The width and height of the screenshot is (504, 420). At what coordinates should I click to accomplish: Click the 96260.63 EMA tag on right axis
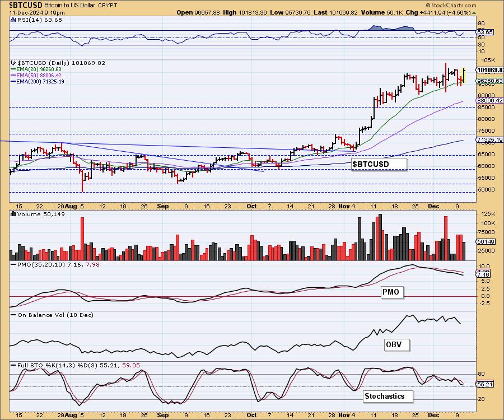[x=489, y=81]
